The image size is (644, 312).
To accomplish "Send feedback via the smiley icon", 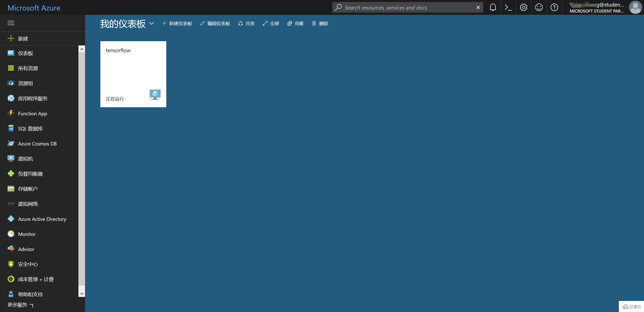I will tap(539, 8).
